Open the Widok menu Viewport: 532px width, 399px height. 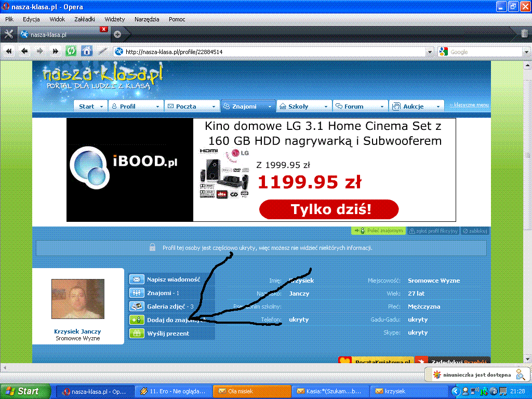point(57,19)
